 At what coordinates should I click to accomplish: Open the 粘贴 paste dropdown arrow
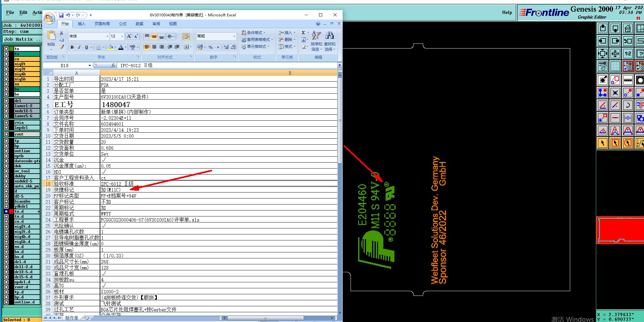click(51, 49)
